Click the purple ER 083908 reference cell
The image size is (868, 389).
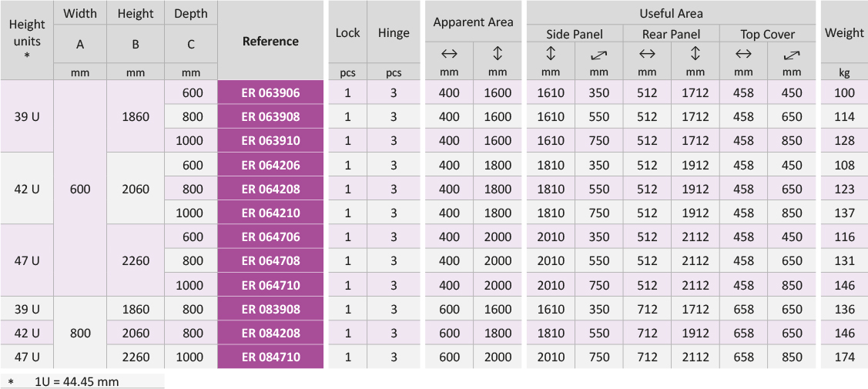[x=270, y=309]
